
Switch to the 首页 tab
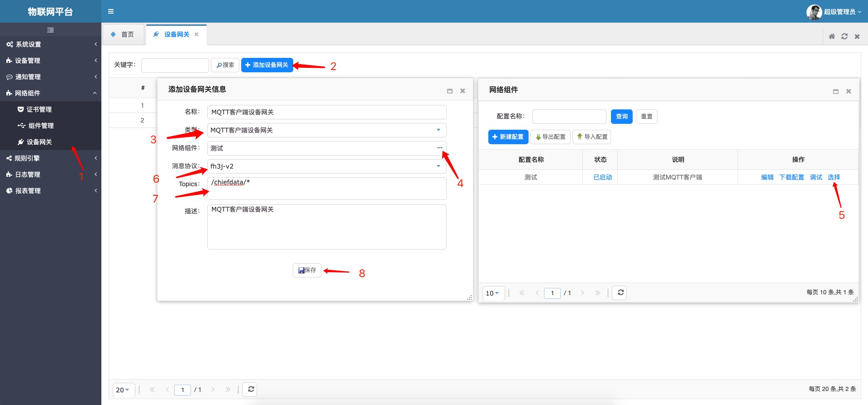[123, 34]
